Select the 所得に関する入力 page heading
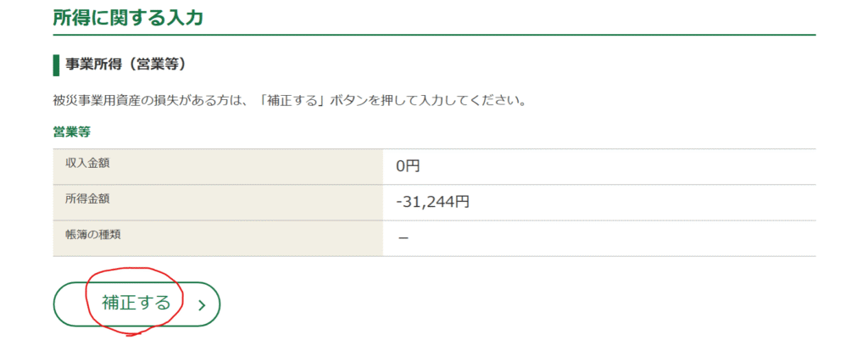The image size is (868, 340). pyautogui.click(x=128, y=18)
